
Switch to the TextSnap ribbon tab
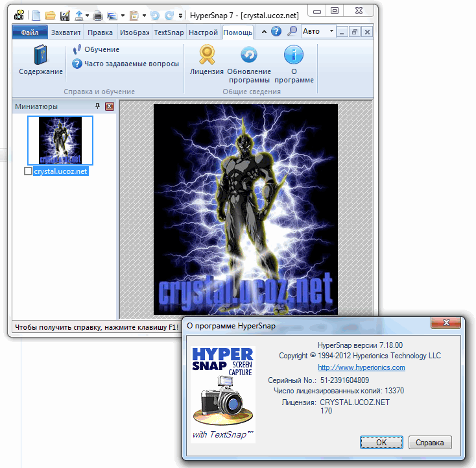[x=169, y=32]
